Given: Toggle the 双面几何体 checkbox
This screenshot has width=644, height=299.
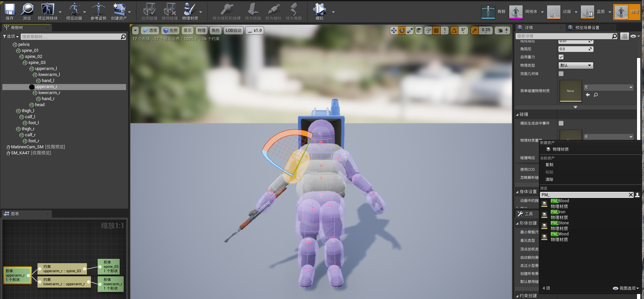Looking at the screenshot, I should (x=561, y=74).
